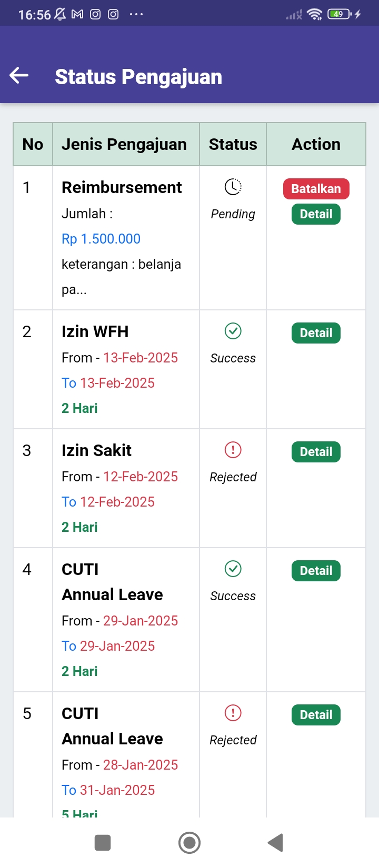
Task: Show Detail for 29-Jan-2025 Annual Leave
Action: (x=316, y=571)
